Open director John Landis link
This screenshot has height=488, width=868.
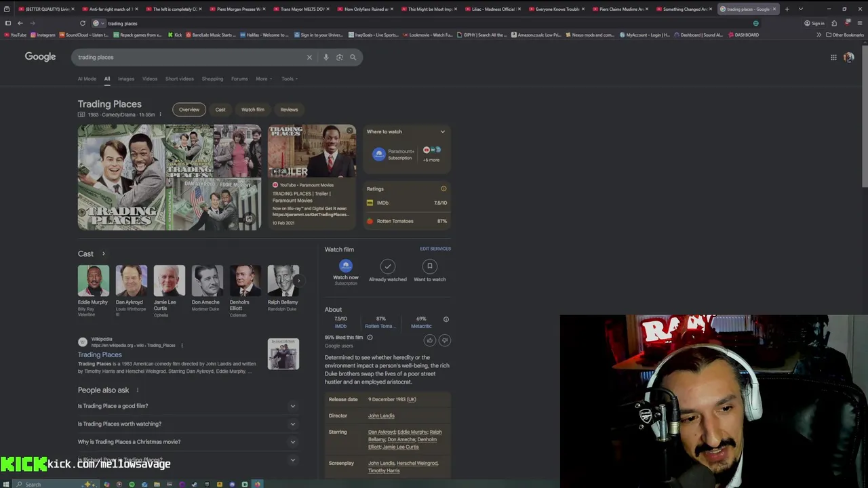coord(381,415)
